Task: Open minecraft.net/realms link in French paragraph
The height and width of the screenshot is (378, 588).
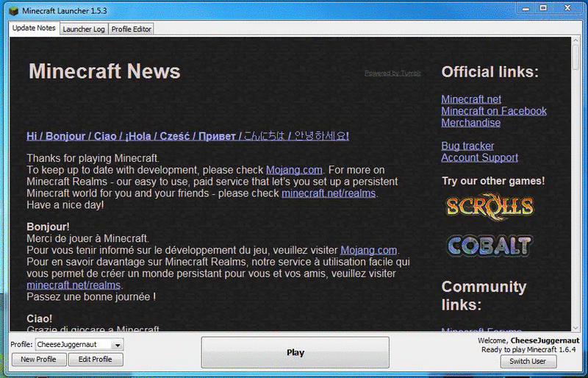Action: pos(73,285)
